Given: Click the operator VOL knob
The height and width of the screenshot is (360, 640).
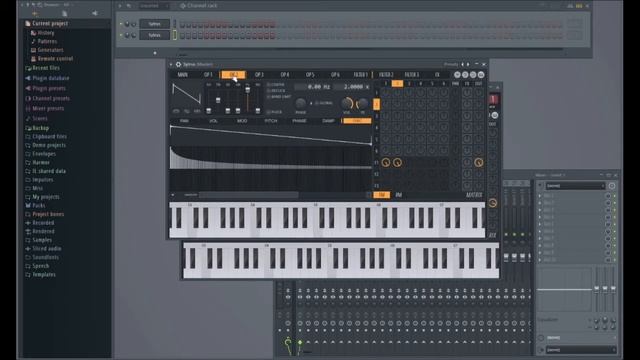Looking at the screenshot, I should 347,103.
